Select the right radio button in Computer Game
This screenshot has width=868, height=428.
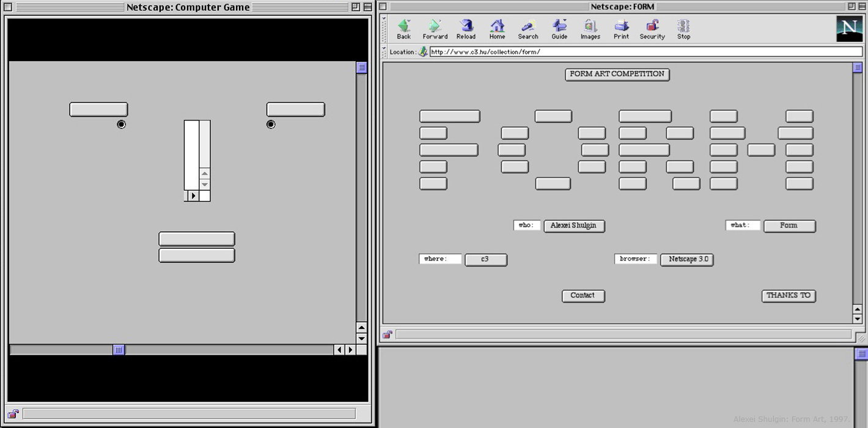pyautogui.click(x=271, y=125)
